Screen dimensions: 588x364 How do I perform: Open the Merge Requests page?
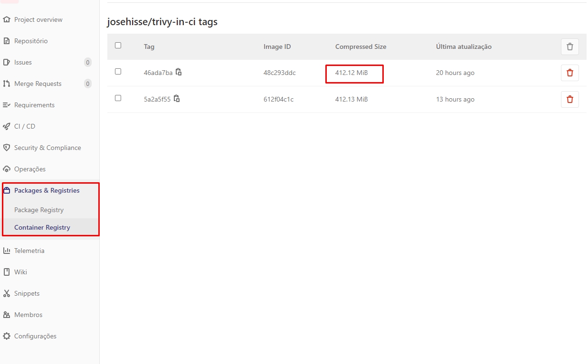[38, 84]
